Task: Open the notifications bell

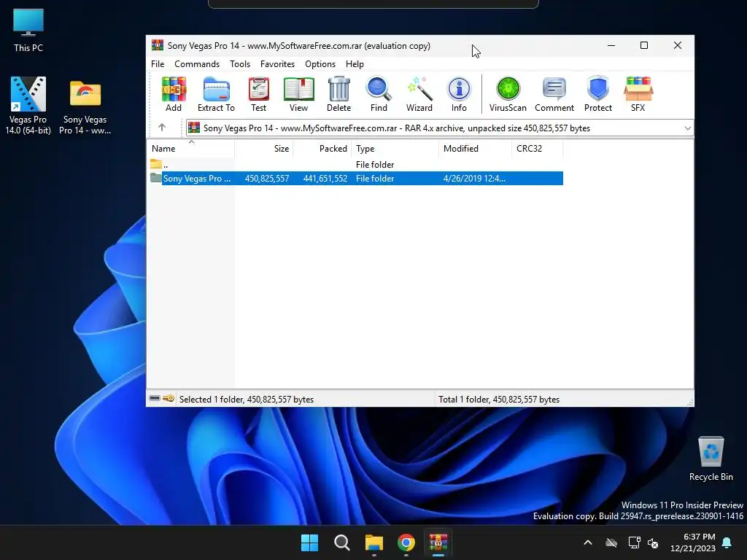Action: [x=727, y=542]
